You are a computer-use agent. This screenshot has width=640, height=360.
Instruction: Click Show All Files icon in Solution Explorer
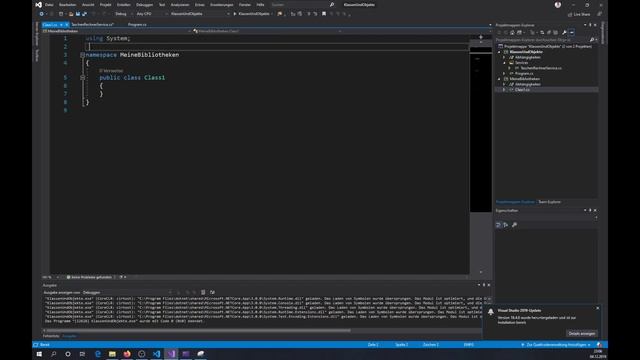[x=556, y=32]
